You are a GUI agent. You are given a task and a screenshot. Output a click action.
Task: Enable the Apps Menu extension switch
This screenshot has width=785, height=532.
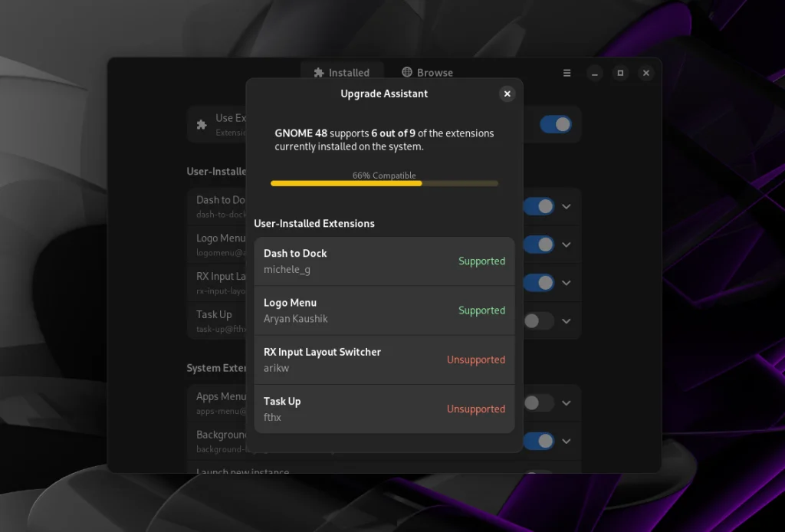539,403
